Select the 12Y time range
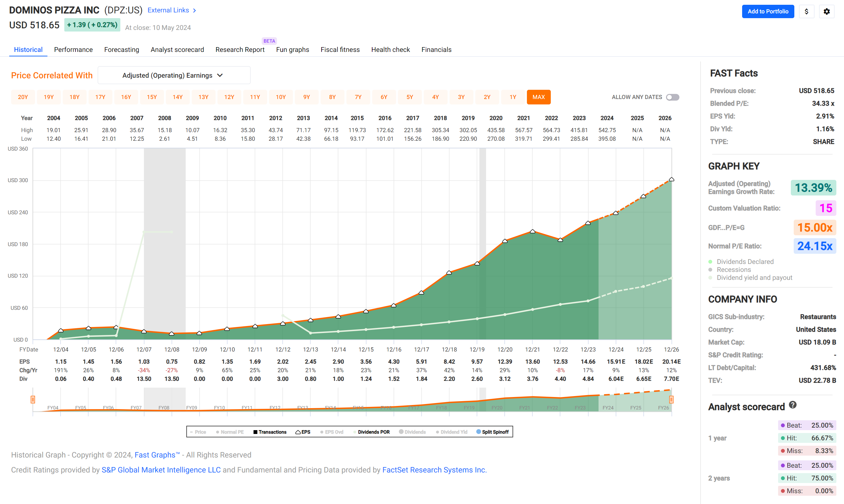 (229, 97)
